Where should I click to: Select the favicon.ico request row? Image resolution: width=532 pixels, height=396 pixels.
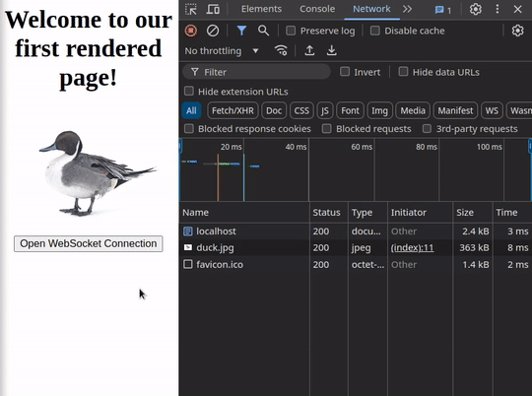(356, 264)
